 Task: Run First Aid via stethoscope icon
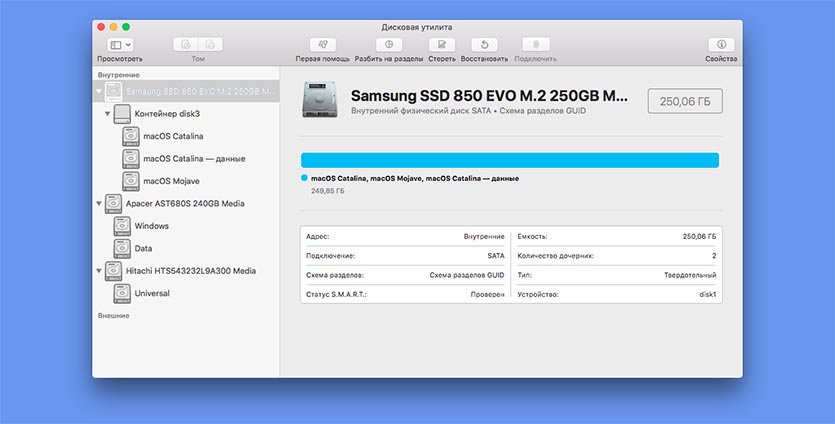(323, 45)
